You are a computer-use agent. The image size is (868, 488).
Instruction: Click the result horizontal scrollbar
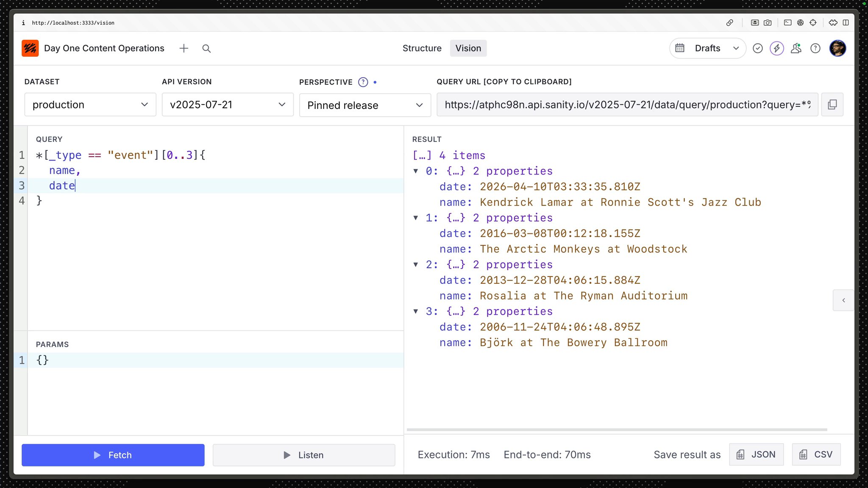pyautogui.click(x=617, y=430)
